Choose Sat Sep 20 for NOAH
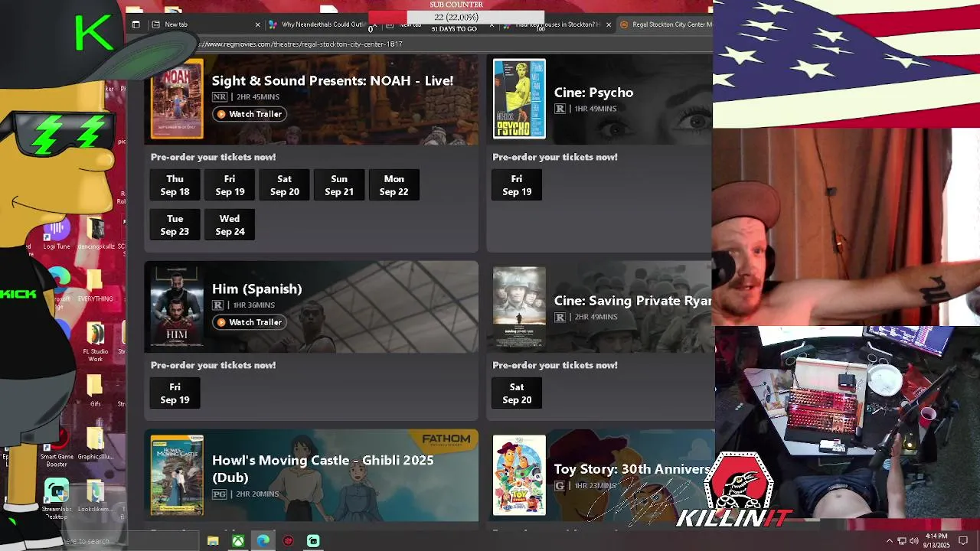980x551 pixels. click(284, 185)
